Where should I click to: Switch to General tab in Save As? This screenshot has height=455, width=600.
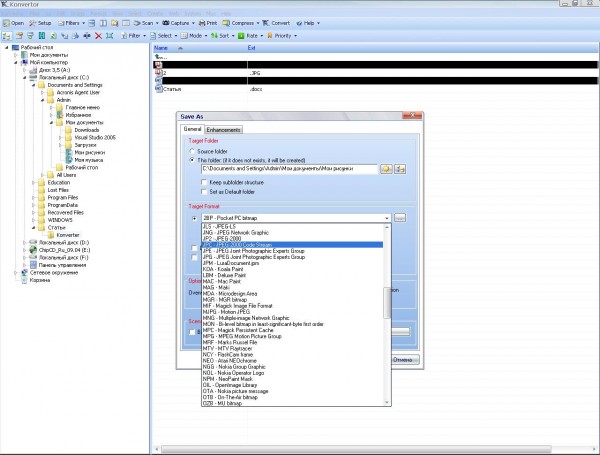point(192,129)
